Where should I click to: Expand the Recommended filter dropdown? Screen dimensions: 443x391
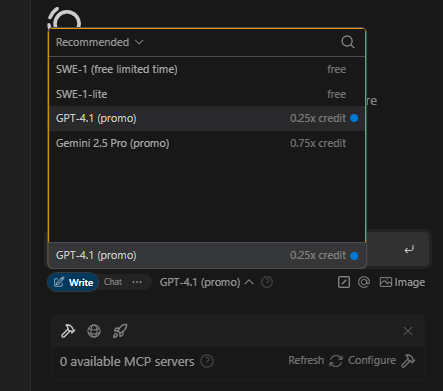99,42
